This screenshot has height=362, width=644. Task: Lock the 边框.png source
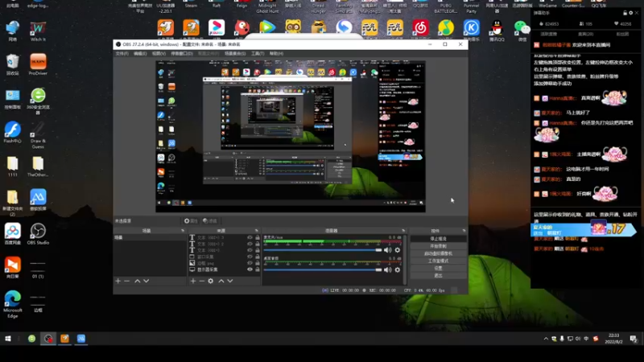[x=258, y=263]
